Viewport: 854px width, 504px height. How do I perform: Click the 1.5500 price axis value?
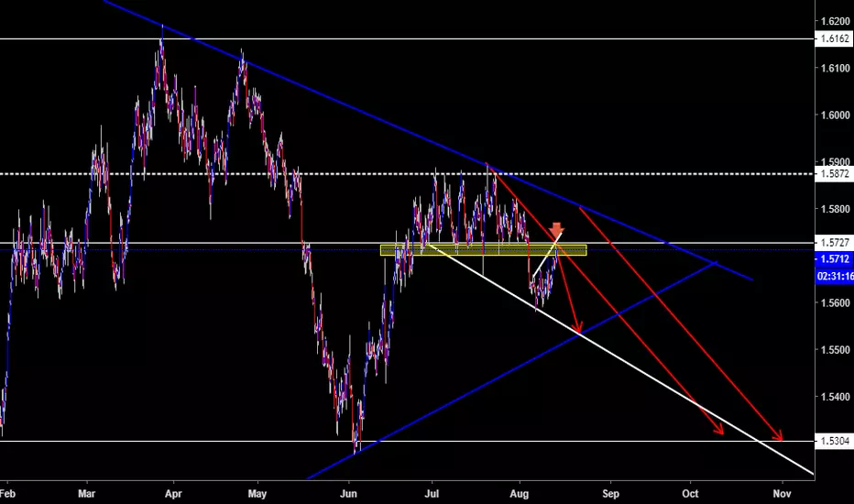click(835, 350)
